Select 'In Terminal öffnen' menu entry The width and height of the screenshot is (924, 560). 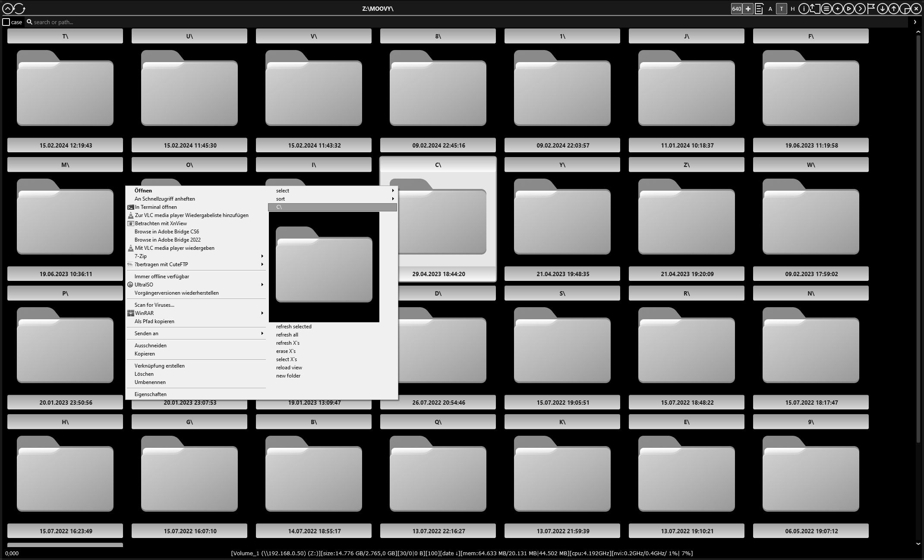156,207
